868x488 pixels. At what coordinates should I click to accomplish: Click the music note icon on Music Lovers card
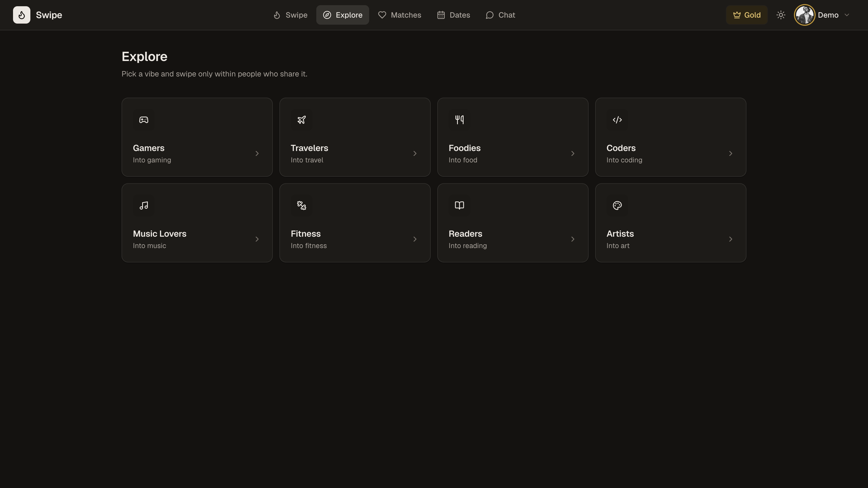pos(143,206)
